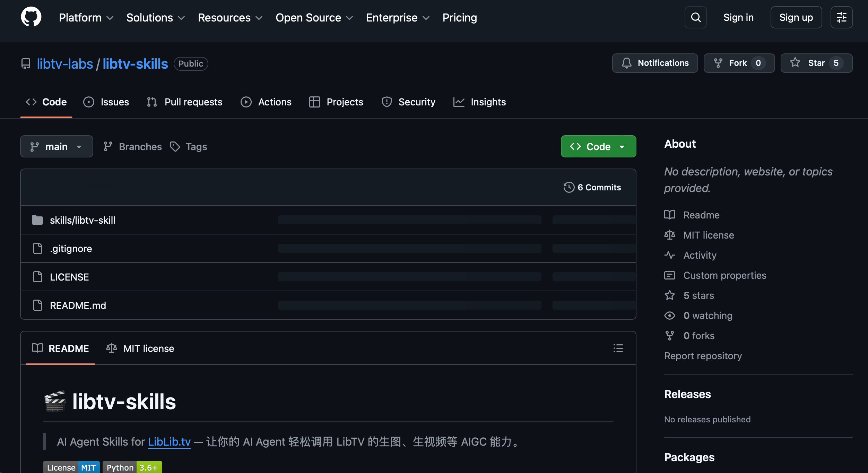Click the Star icon button
Image resolution: width=868 pixels, height=473 pixels.
point(795,63)
